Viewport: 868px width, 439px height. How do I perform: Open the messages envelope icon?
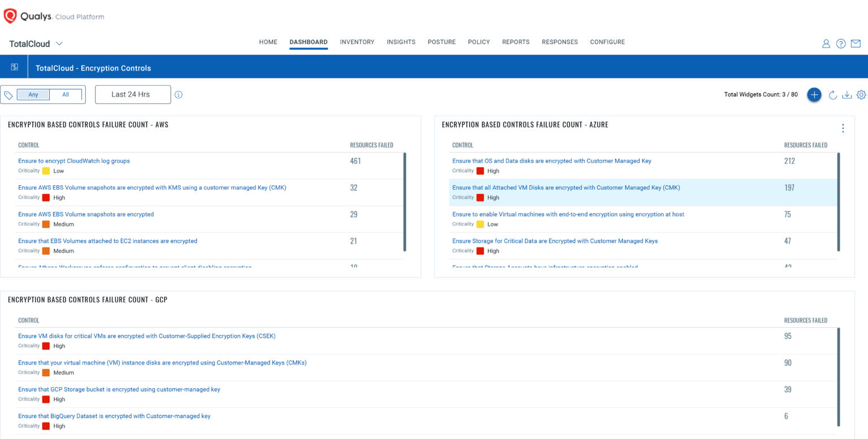click(856, 43)
